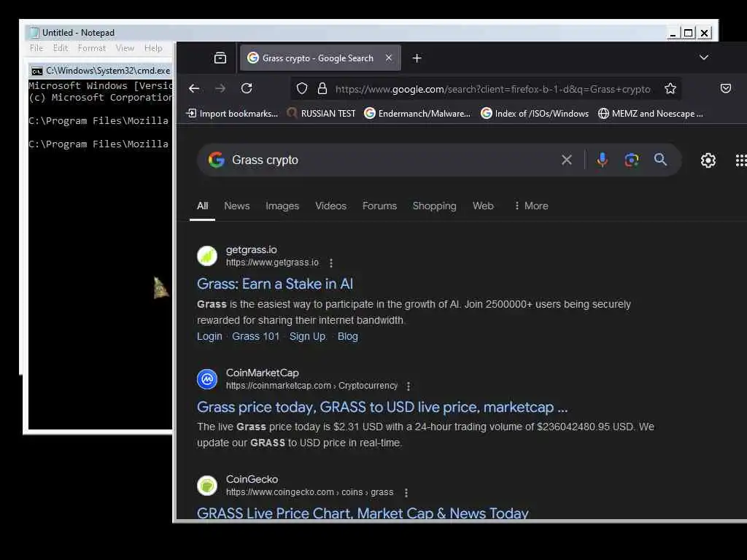Image resolution: width=747 pixels, height=560 pixels.
Task: Switch to the News tab
Action: coord(237,206)
